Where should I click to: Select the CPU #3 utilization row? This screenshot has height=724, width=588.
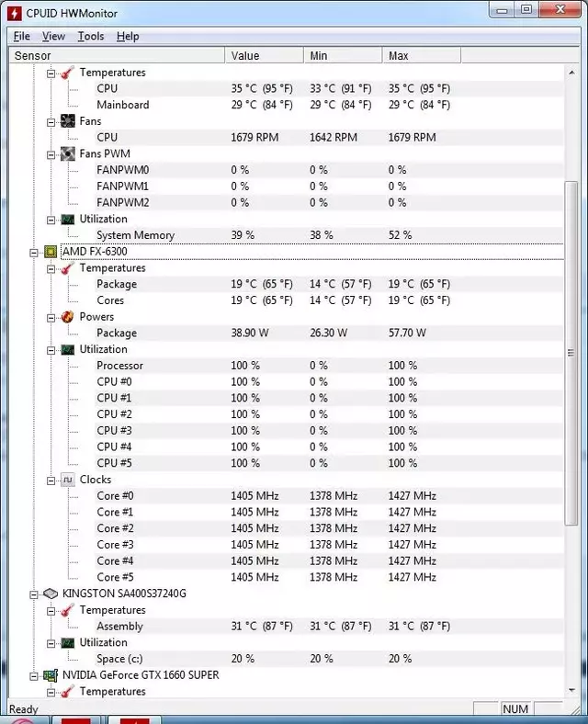tap(330, 430)
